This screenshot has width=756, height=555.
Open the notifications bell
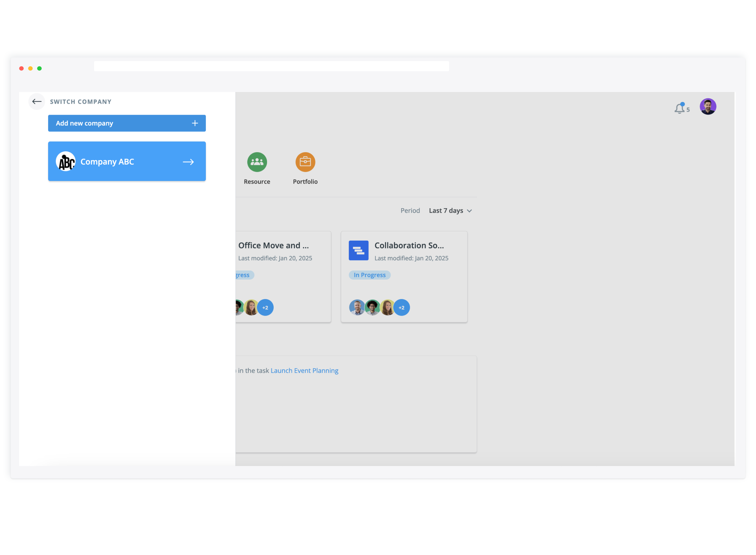pos(679,109)
